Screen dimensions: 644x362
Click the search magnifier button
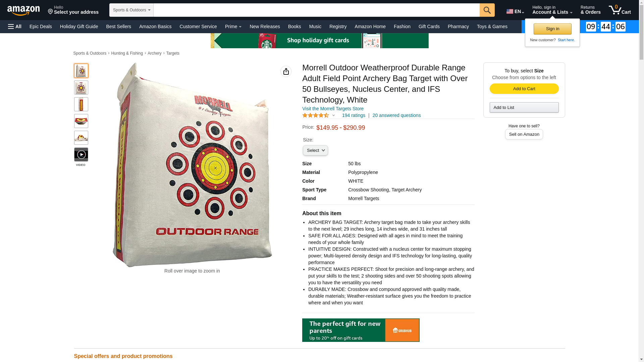487,10
